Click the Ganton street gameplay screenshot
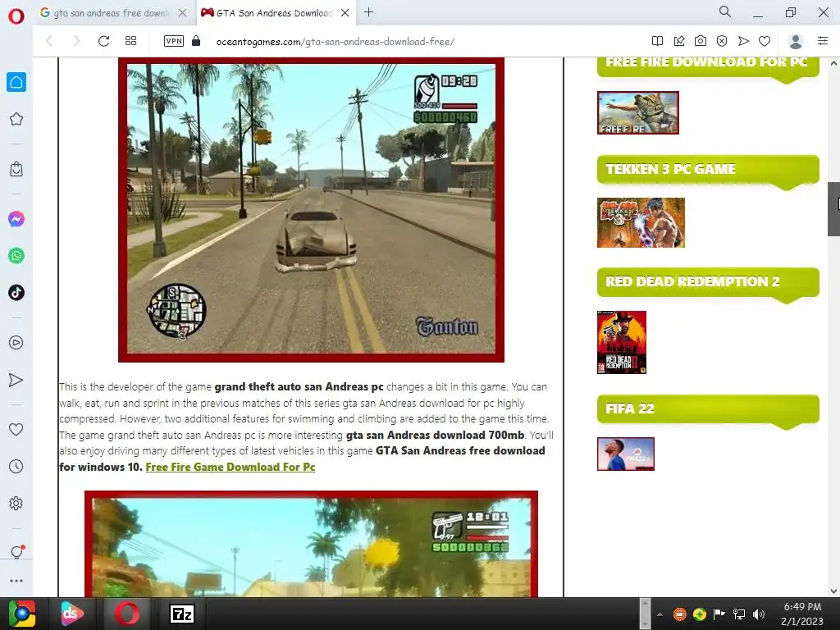The width and height of the screenshot is (840, 630). point(311,209)
